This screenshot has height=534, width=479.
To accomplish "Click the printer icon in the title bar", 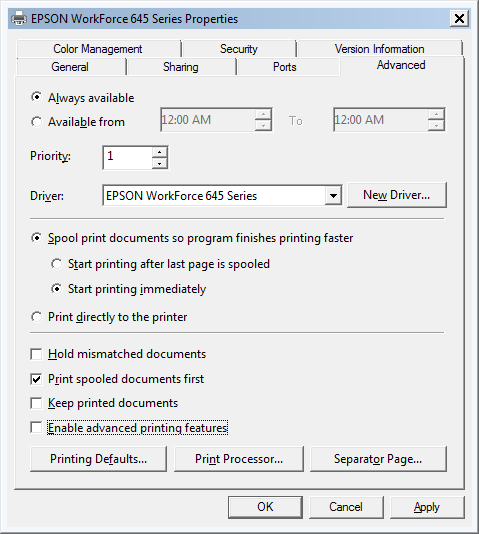I will (x=19, y=18).
